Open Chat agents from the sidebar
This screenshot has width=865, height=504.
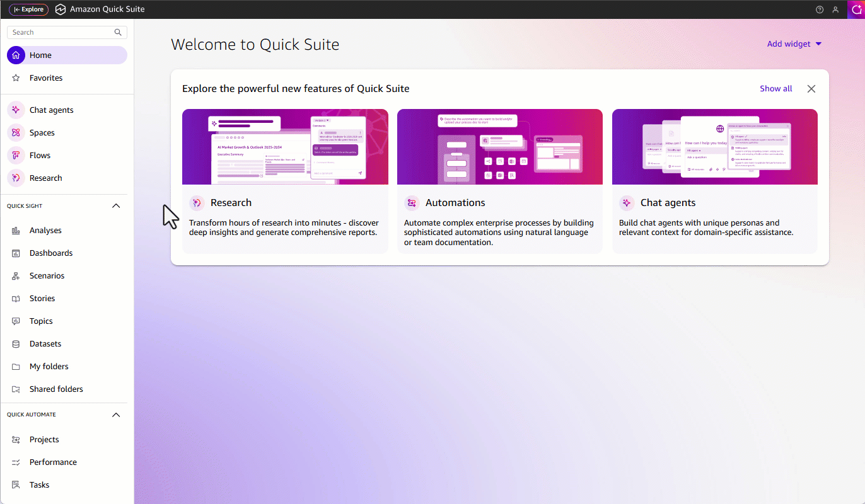coord(51,110)
